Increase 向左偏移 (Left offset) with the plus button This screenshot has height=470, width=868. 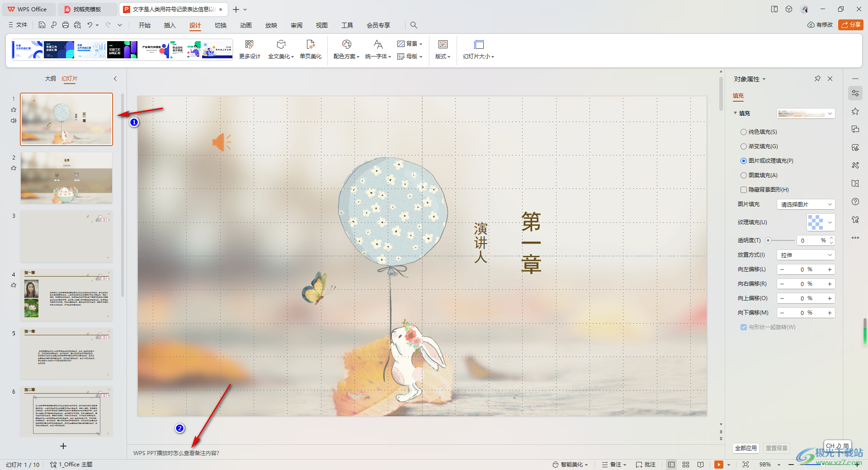830,269
